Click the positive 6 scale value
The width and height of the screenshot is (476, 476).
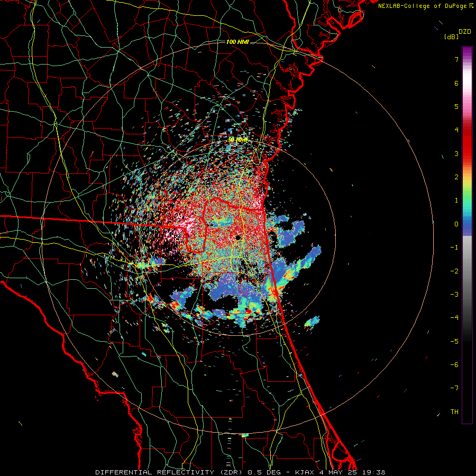tap(456, 83)
